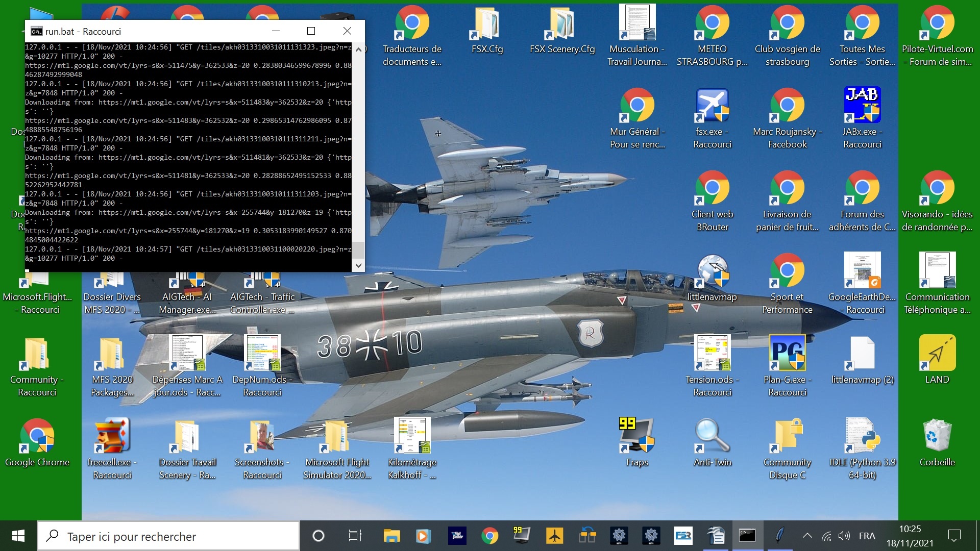This screenshot has height=551, width=980.
Task: Open the Windows Start menu
Action: [x=18, y=536]
